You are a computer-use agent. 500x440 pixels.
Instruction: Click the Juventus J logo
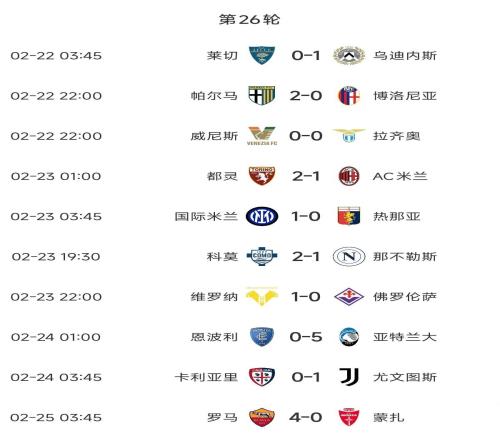click(349, 377)
